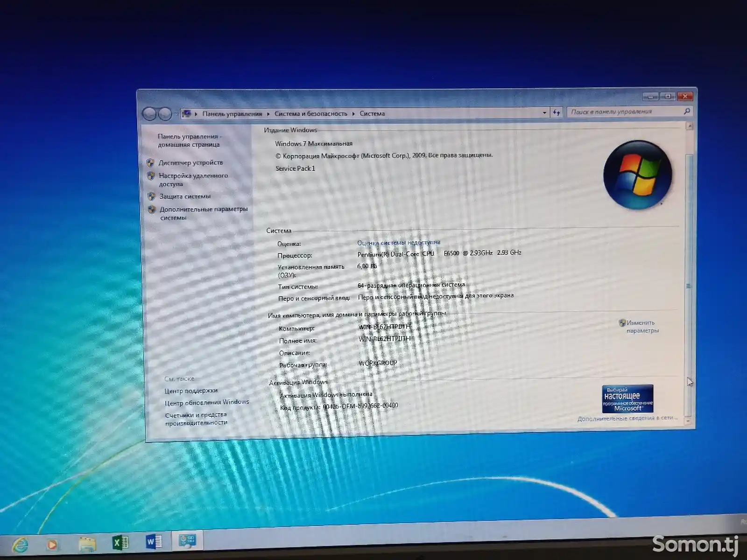
Task: Select Панель управления breadcrumb
Action: click(x=232, y=114)
